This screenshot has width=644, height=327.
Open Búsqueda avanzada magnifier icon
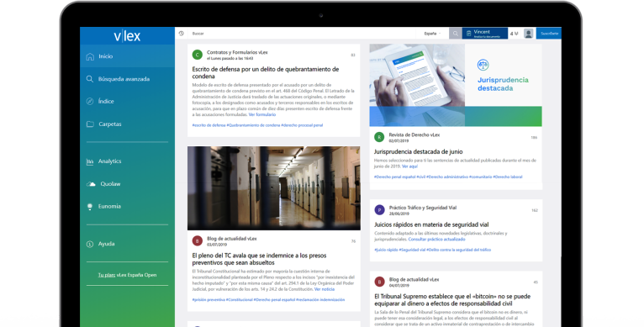tap(89, 79)
